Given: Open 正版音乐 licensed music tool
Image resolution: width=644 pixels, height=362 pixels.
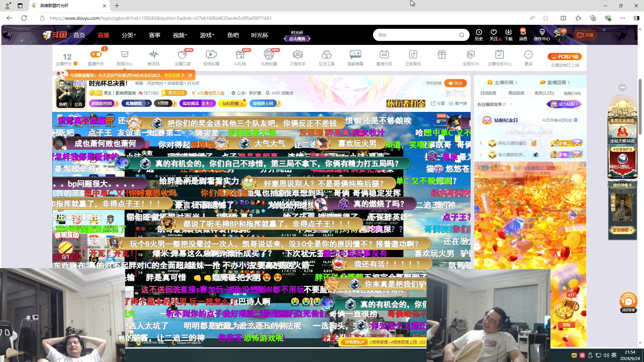Looking at the screenshot, I should pos(413,58).
